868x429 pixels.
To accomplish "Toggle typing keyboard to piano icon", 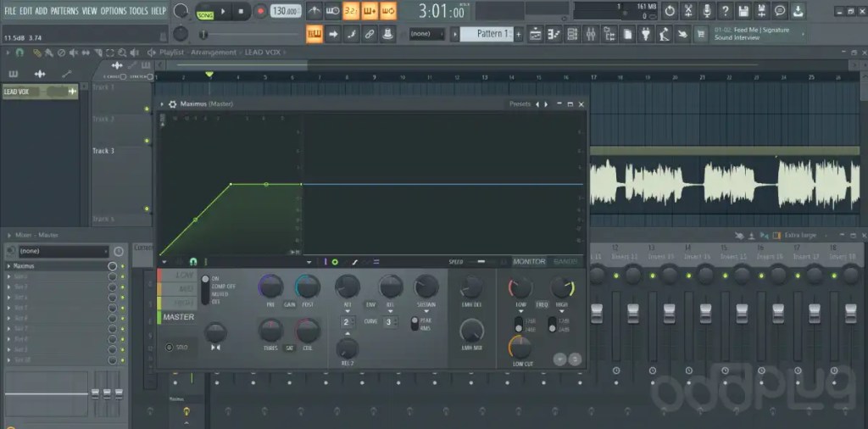I will point(314,34).
